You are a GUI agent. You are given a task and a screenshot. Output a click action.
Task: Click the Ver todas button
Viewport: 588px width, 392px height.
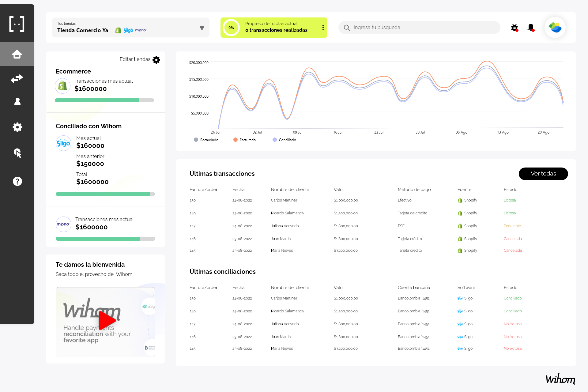(x=543, y=174)
